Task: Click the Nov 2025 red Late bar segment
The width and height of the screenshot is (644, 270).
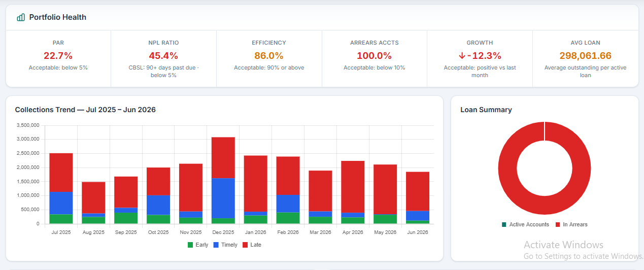Action: pos(191,188)
